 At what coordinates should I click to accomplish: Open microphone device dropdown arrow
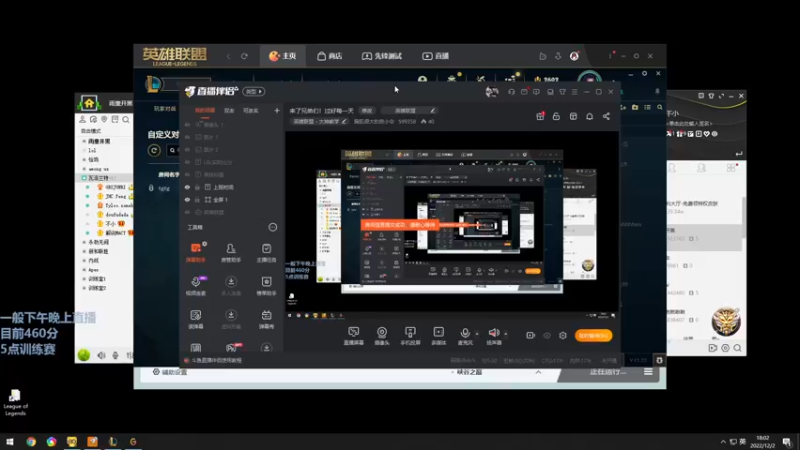(x=477, y=334)
